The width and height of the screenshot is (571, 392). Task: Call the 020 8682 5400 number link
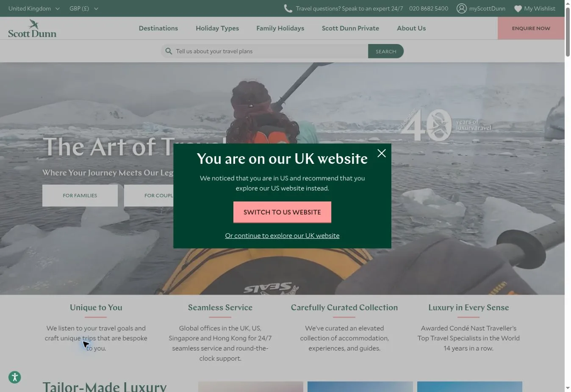[429, 8]
